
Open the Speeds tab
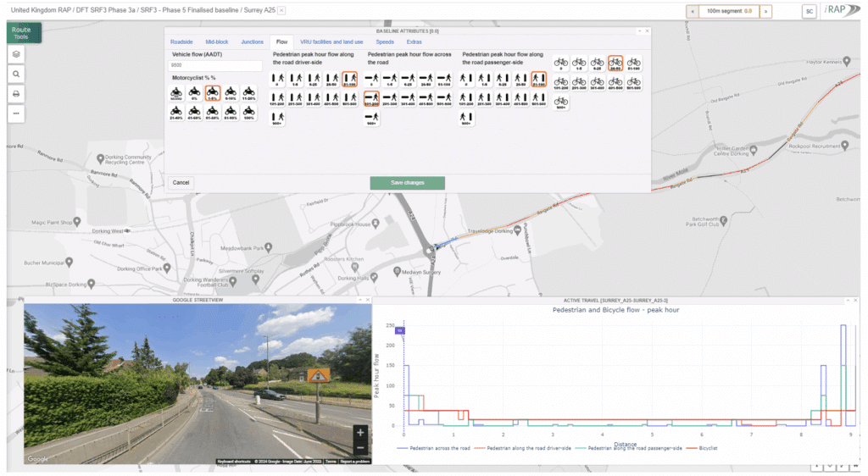point(385,42)
